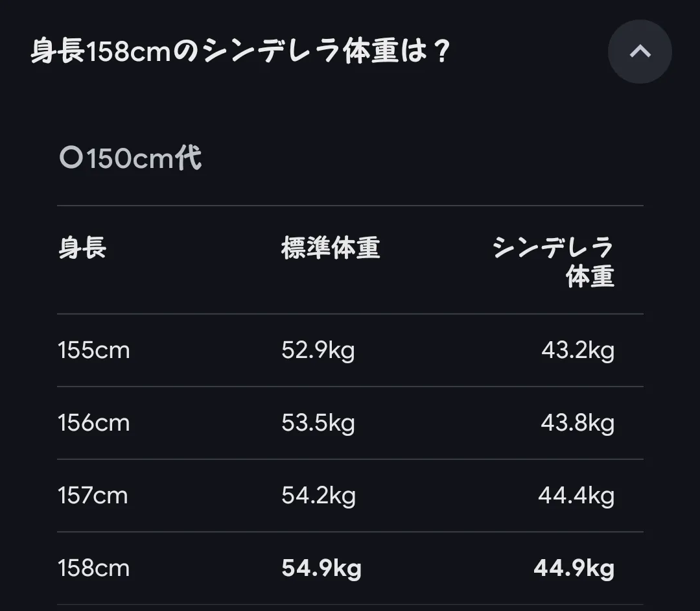Click the シンデレラ体重 column header
The image size is (700, 611).
pos(553,262)
